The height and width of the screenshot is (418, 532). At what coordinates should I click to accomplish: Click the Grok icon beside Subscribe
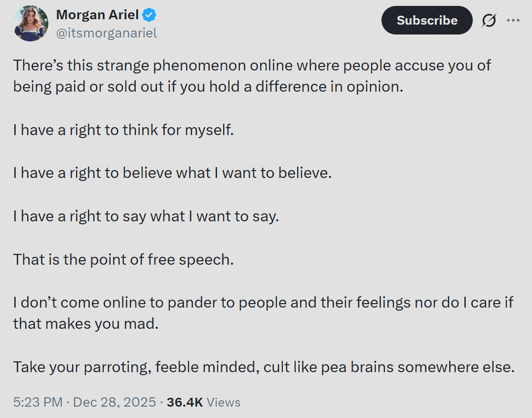coord(489,20)
